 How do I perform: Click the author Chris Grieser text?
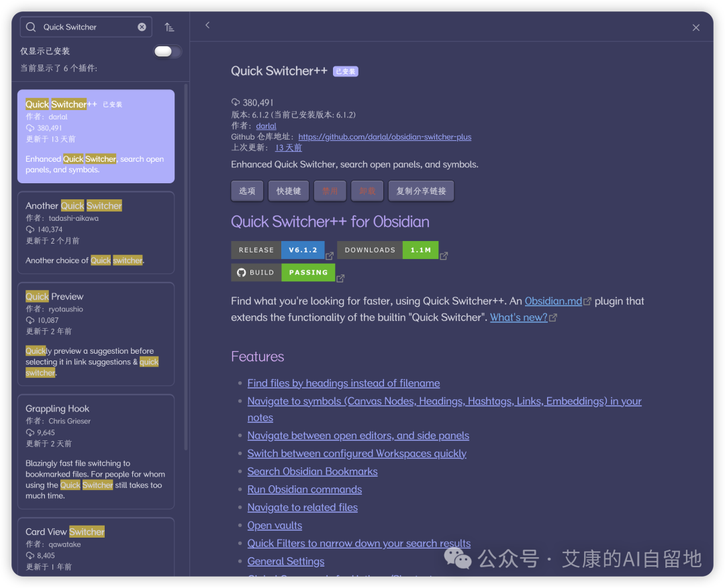coord(69,421)
